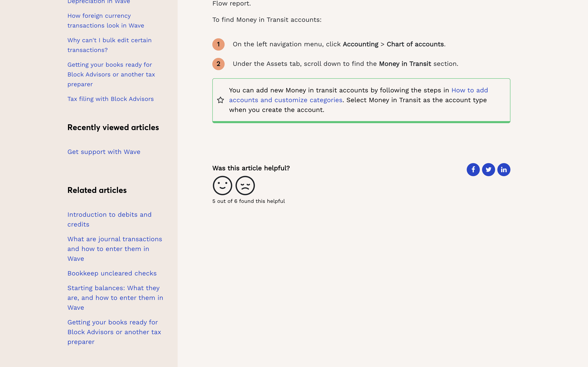Screen dimensions: 588x367
Task: Open 'What are journal transactions' related article
Action: coord(115,249)
